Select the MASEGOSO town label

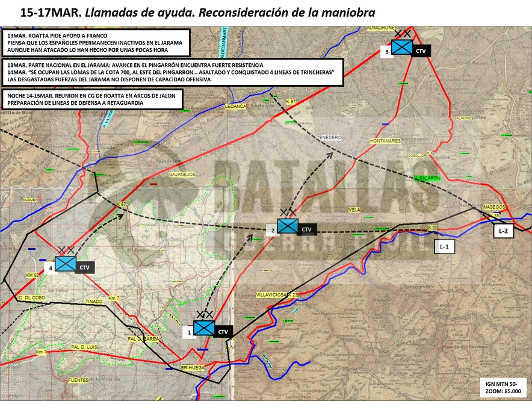point(496,207)
